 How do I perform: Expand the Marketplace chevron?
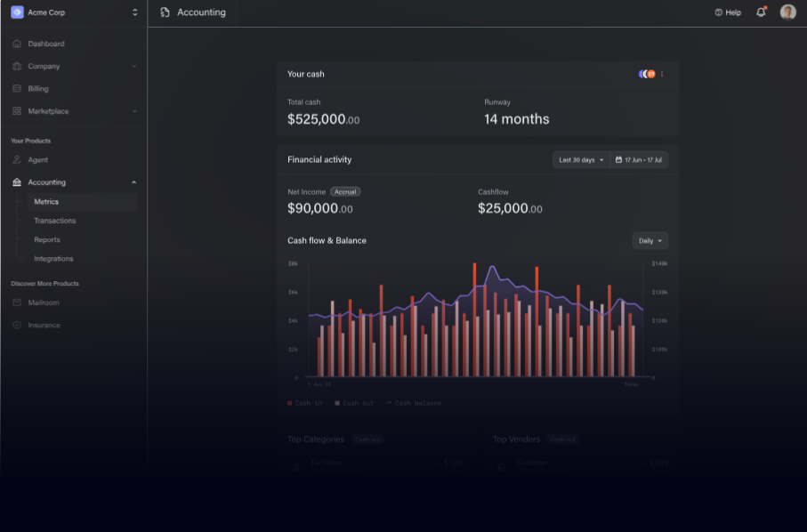pos(134,111)
